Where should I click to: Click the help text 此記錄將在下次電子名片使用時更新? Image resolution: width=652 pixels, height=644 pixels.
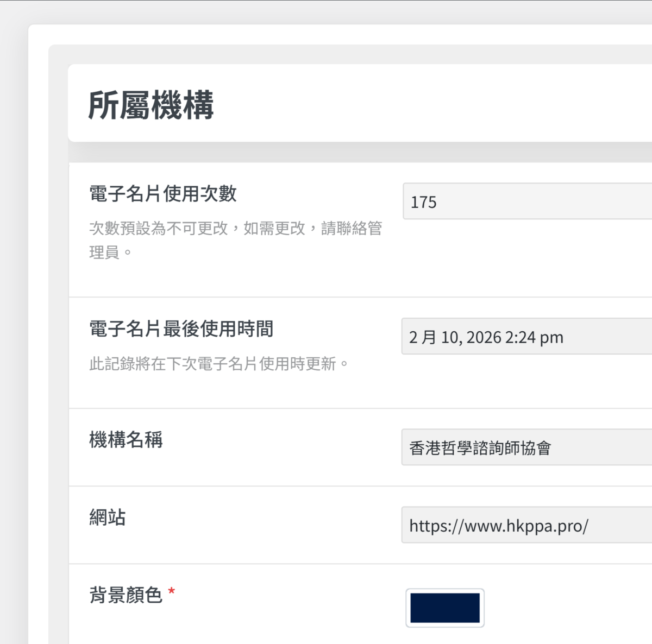[218, 364]
